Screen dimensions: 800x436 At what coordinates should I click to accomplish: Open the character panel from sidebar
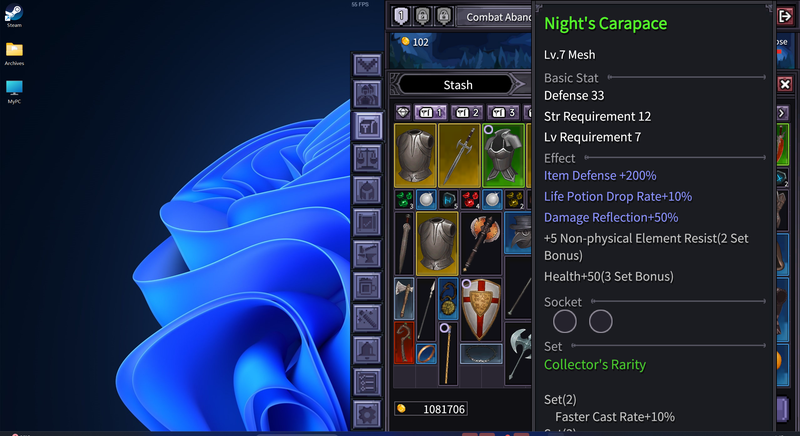tap(367, 96)
